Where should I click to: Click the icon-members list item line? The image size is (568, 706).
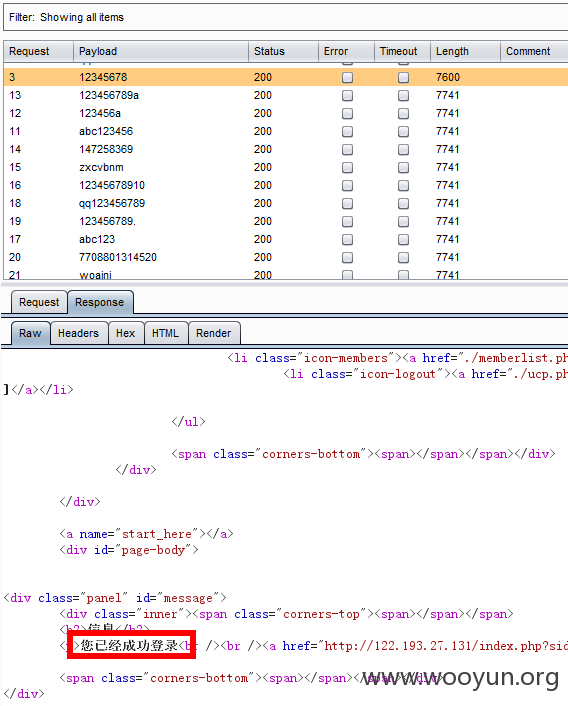(x=397, y=358)
